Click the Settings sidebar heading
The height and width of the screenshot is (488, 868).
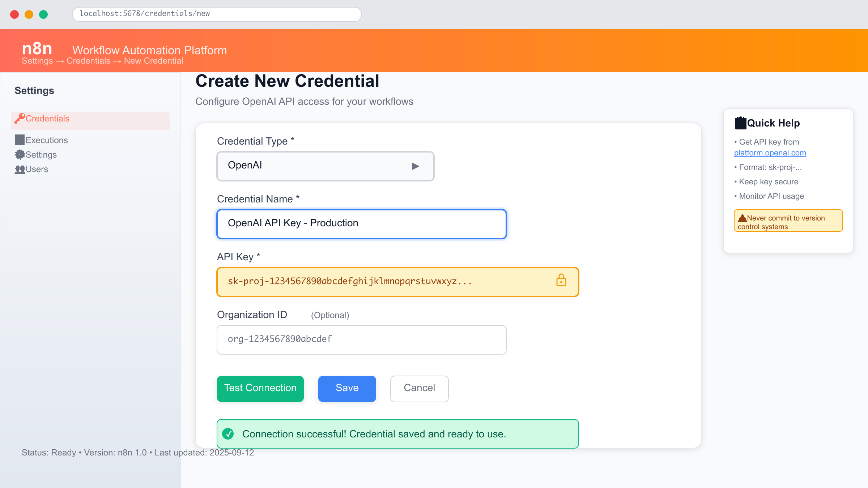[x=34, y=90]
